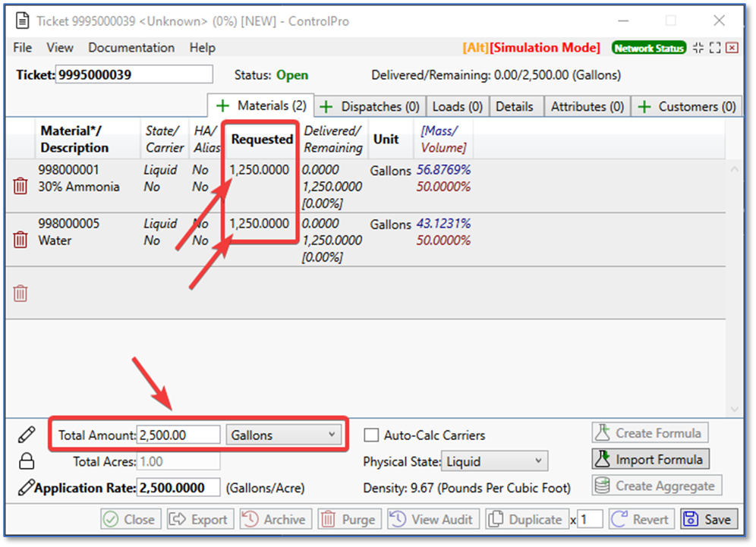The width and height of the screenshot is (756, 547).
Task: Click the materials list vertical scrollbar
Action: point(734,288)
